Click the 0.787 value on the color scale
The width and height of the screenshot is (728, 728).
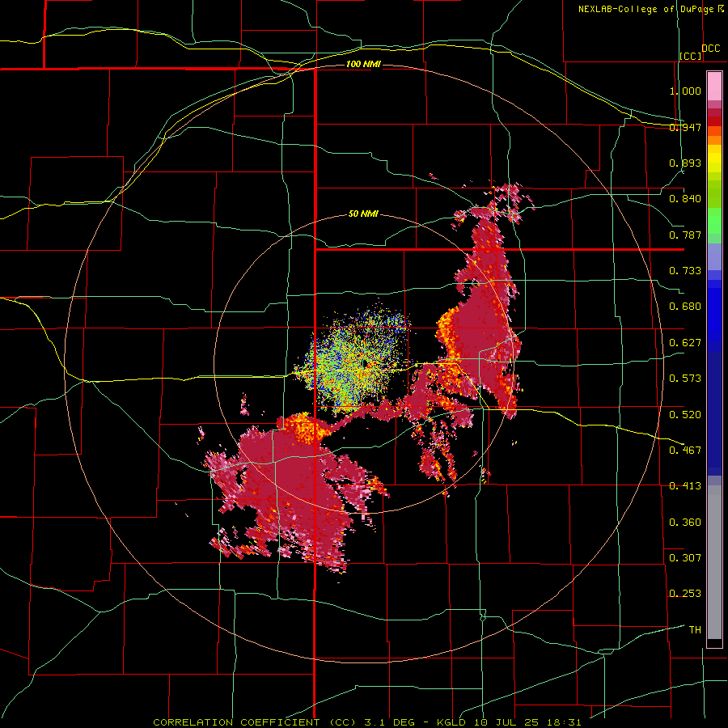[x=685, y=235]
